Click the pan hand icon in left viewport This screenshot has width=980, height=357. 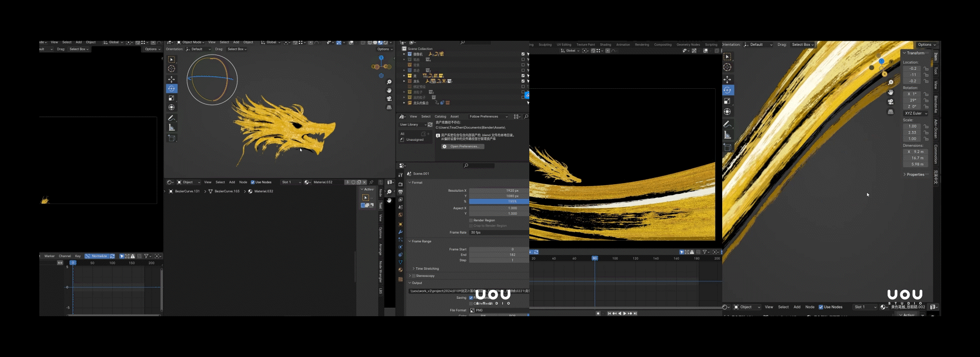389,90
